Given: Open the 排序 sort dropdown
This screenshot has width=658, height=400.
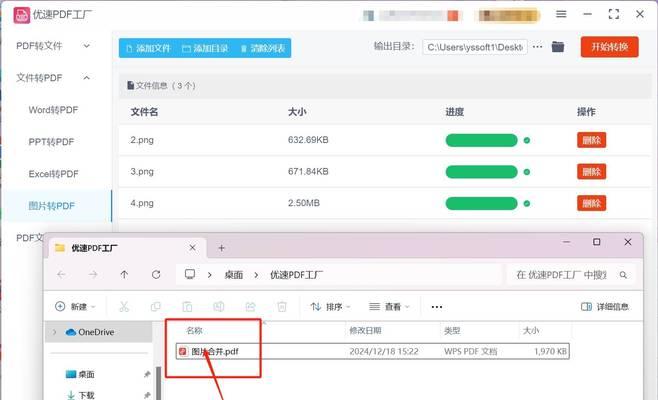Looking at the screenshot, I should (x=330, y=307).
